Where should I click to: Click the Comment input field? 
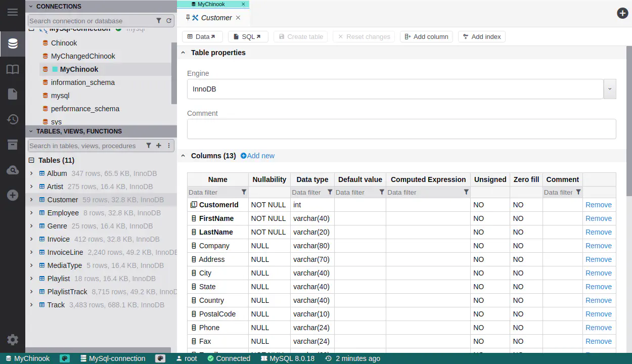click(x=401, y=129)
